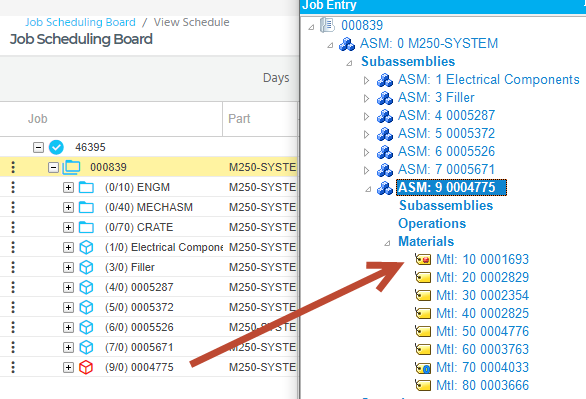Screen dimensions: 586x399
Task: Click the assembly icon for ASM: 7 0005671
Action: pos(385,170)
